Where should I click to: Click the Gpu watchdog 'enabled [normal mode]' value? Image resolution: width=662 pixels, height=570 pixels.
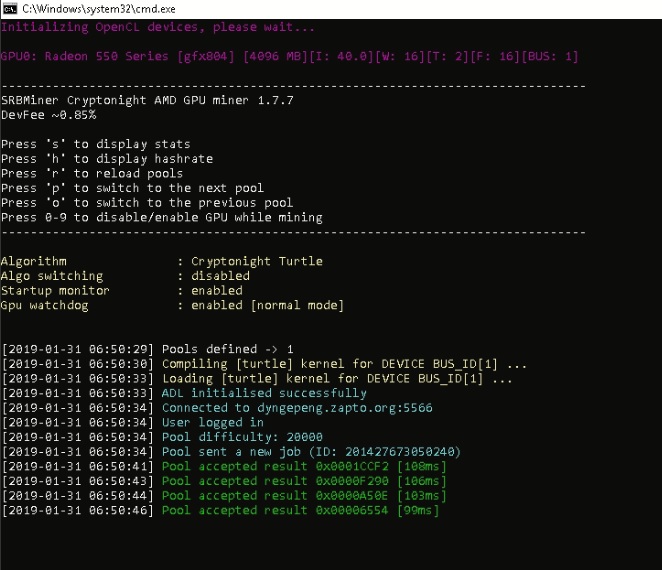(268, 305)
